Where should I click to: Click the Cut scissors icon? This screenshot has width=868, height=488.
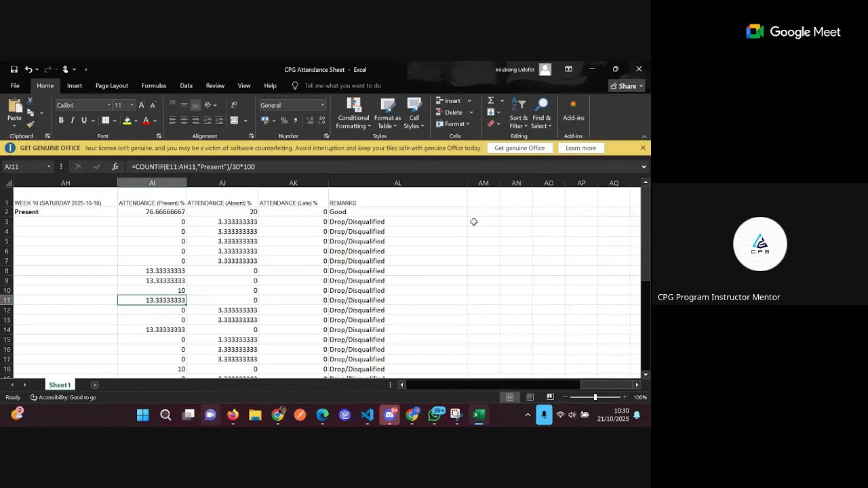point(30,100)
